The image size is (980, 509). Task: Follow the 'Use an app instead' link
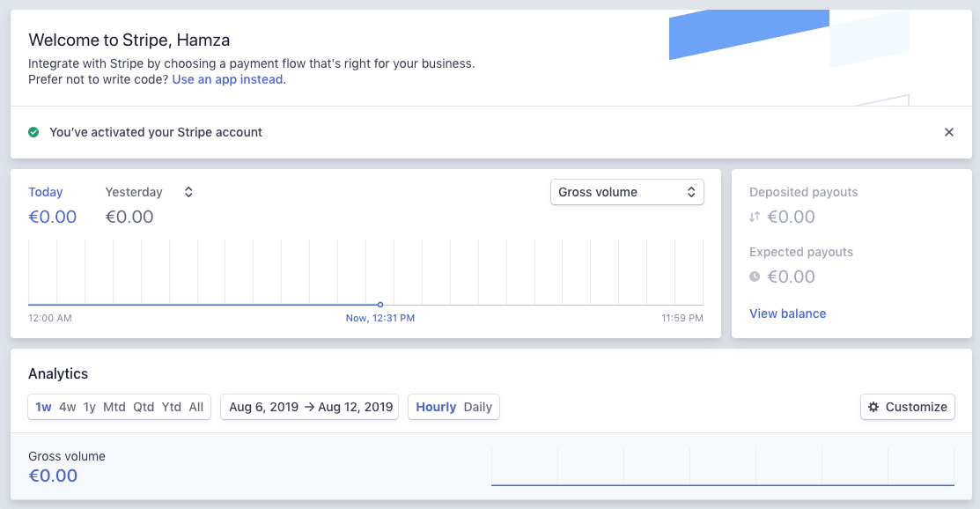(x=227, y=79)
